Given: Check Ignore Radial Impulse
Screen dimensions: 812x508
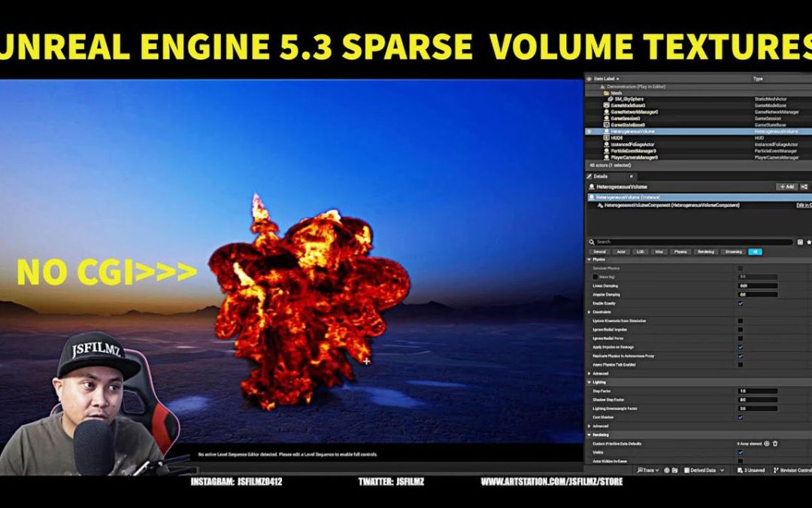Looking at the screenshot, I should (x=741, y=330).
